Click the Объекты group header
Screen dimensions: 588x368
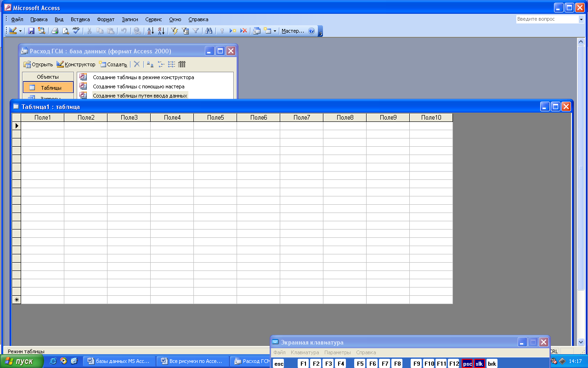click(x=48, y=77)
